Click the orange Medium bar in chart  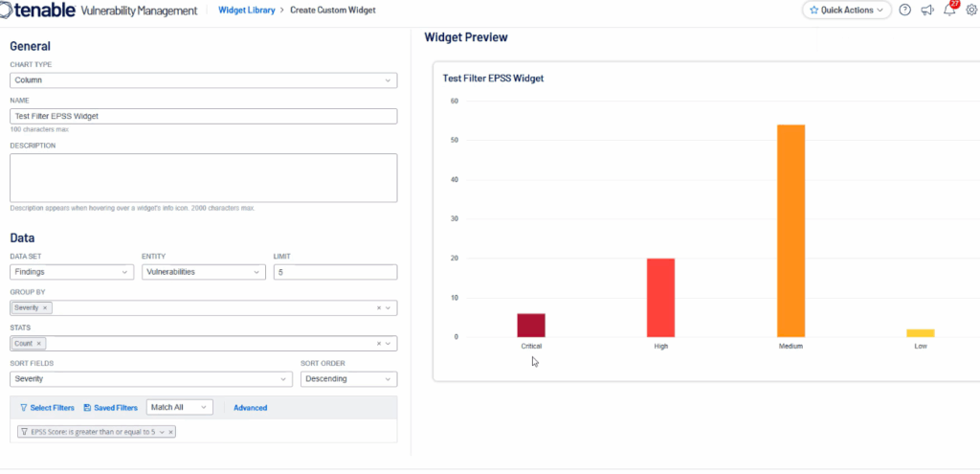point(791,230)
